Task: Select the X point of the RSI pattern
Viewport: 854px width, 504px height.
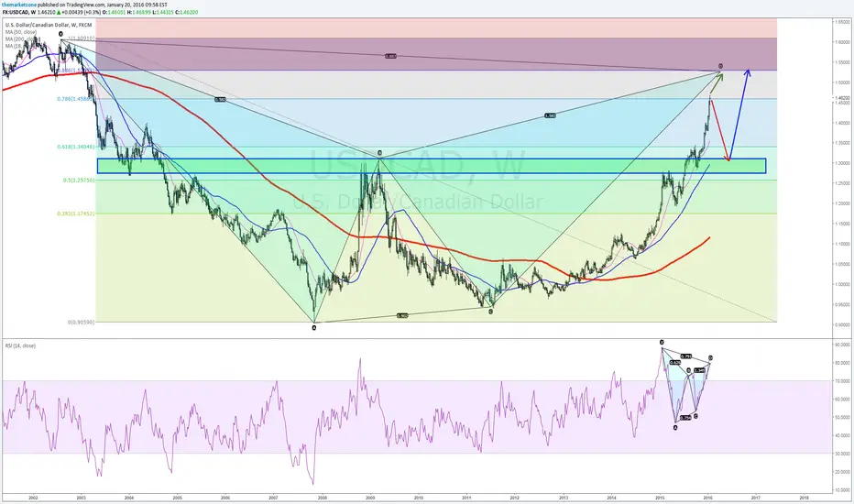Action: 662,342
